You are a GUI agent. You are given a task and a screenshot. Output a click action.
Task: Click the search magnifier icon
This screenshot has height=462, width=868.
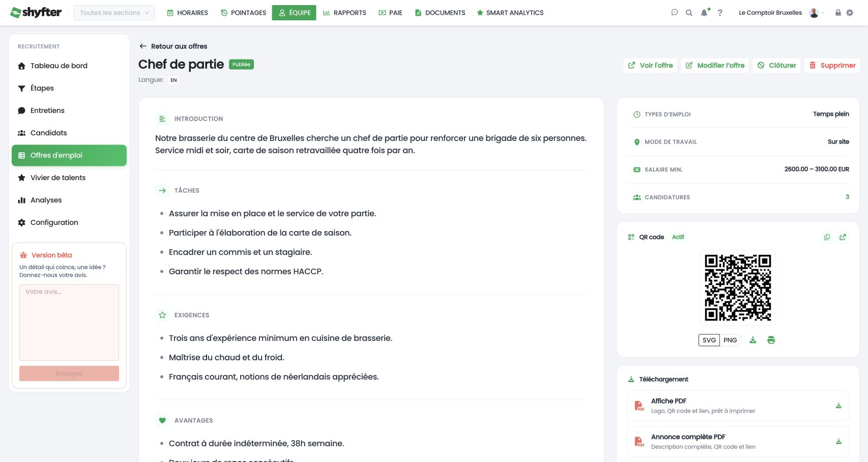click(x=689, y=13)
